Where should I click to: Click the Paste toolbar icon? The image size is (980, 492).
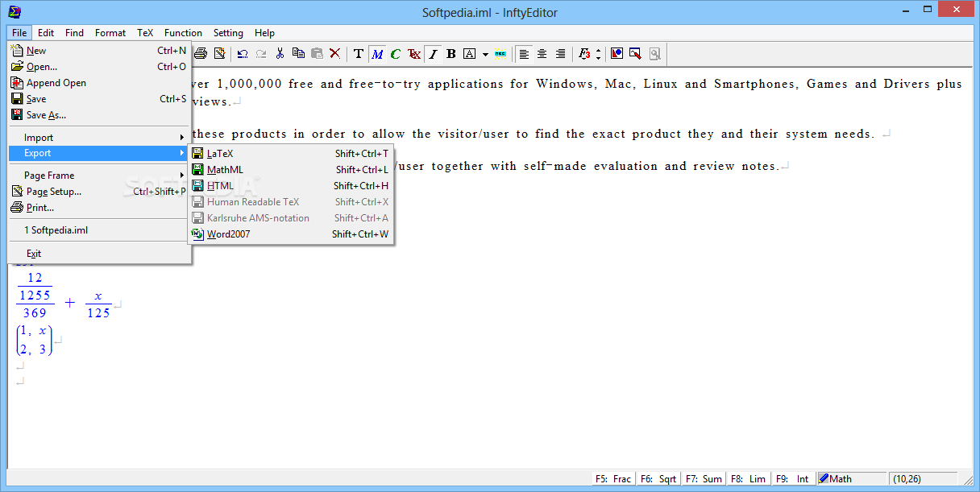pyautogui.click(x=317, y=54)
